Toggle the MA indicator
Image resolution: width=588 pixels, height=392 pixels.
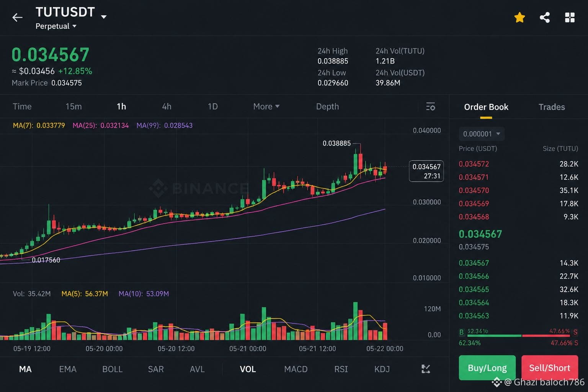coord(25,369)
